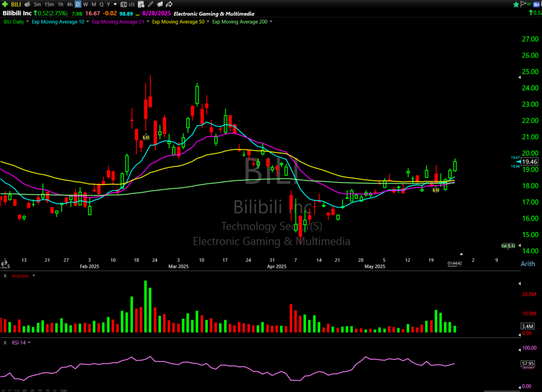542x392 pixels.
Task: Select the YTD range button
Action: 17,390
